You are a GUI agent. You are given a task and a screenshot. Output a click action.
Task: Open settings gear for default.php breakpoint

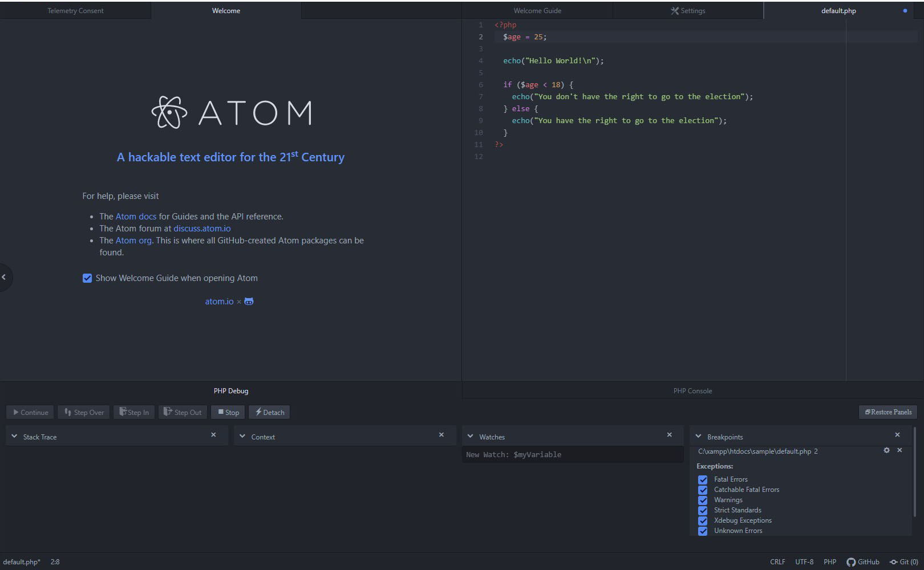(x=886, y=450)
